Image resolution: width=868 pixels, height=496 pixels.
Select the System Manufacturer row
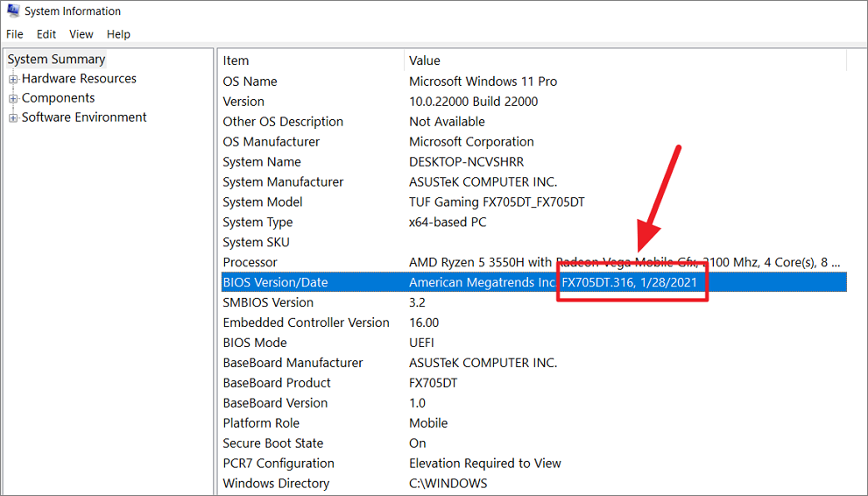[533, 181]
